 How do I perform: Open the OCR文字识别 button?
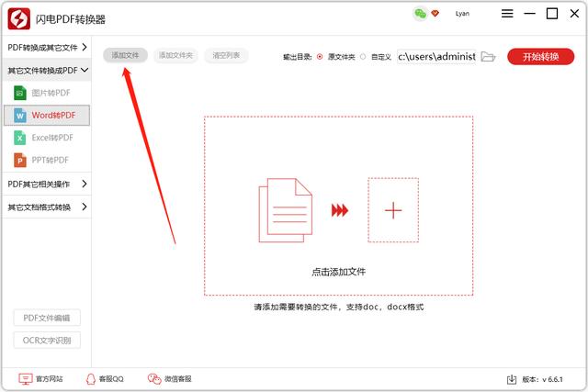pyautogui.click(x=47, y=341)
